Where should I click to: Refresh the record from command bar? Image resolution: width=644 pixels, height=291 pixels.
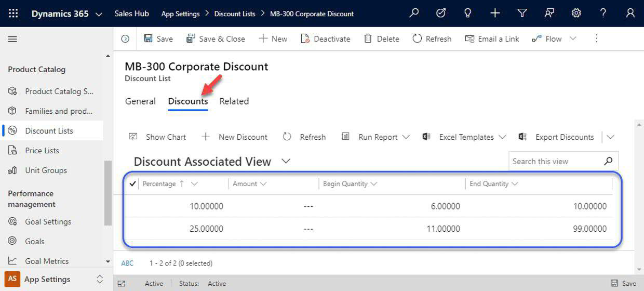tap(432, 39)
